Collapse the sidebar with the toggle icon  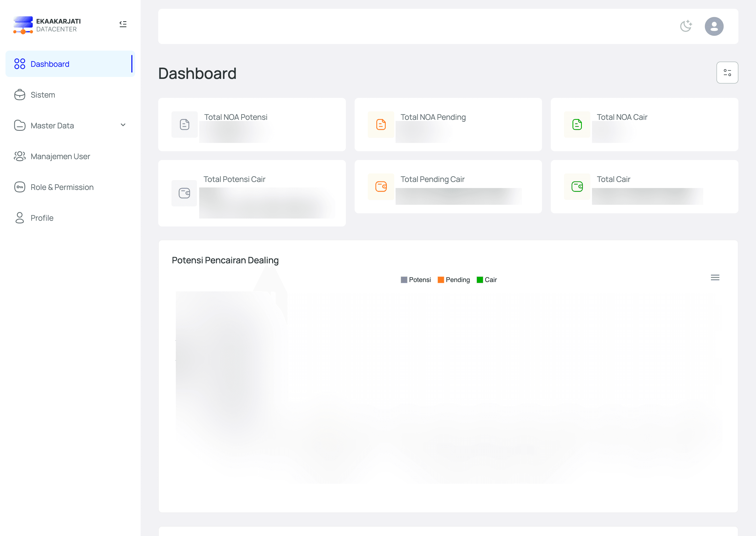tap(123, 24)
